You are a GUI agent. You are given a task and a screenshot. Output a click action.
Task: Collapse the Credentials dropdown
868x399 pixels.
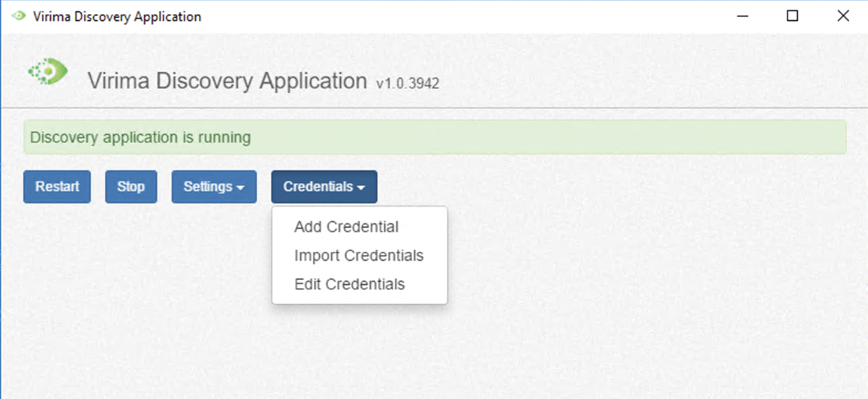click(324, 187)
